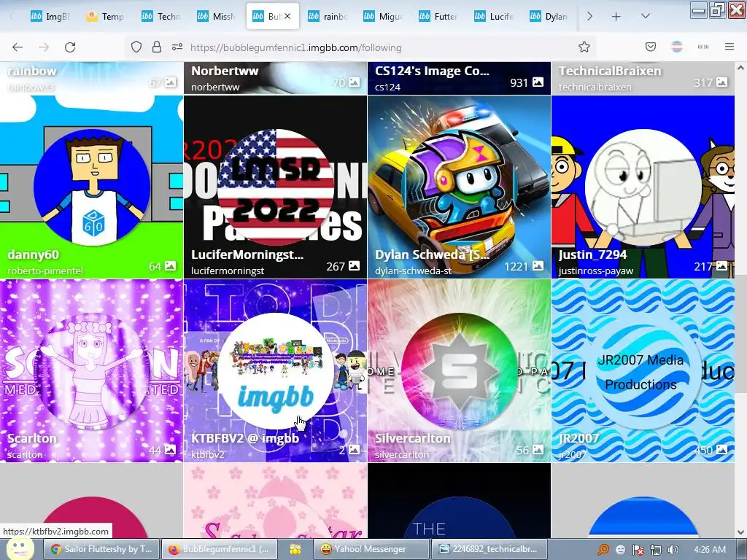The width and height of the screenshot is (747, 560).
Task: Click the dylan-schweda-st handle text
Action: coord(413,271)
